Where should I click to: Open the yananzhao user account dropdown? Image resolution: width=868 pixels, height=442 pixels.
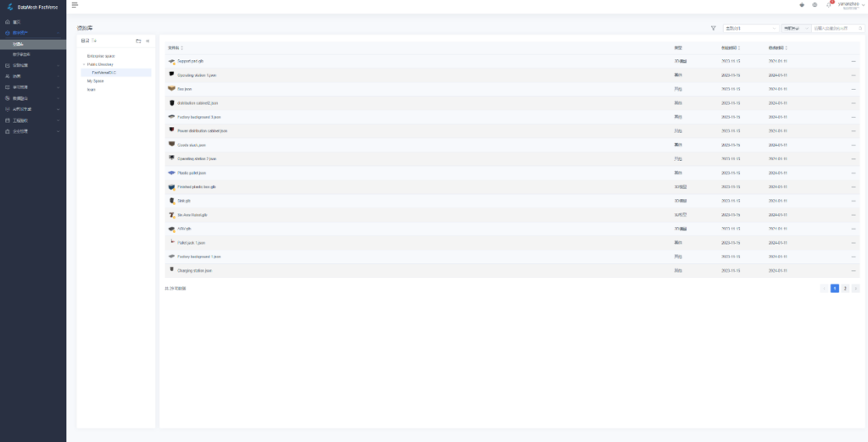(x=851, y=5)
